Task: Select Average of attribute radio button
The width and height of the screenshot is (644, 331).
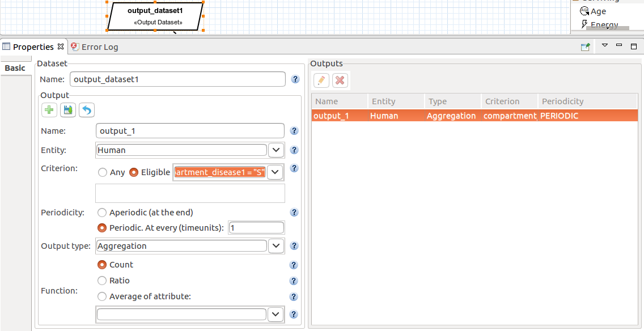Action: (x=103, y=296)
